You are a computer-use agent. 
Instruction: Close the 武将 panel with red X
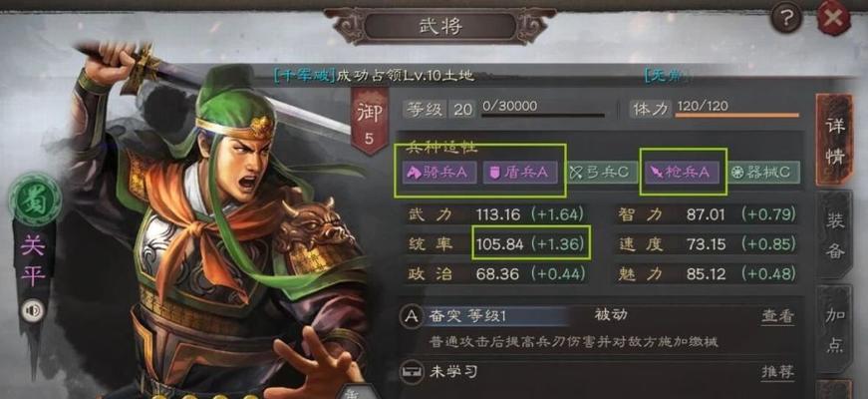point(833,19)
